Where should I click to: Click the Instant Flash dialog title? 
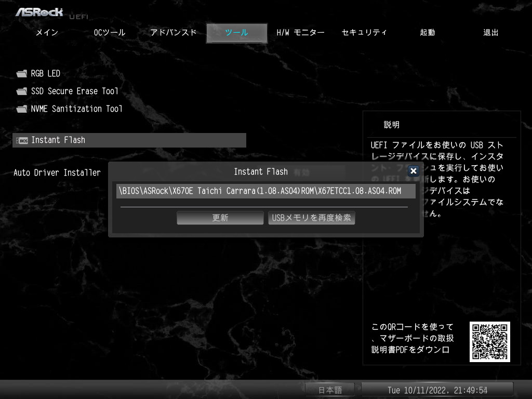(x=261, y=171)
